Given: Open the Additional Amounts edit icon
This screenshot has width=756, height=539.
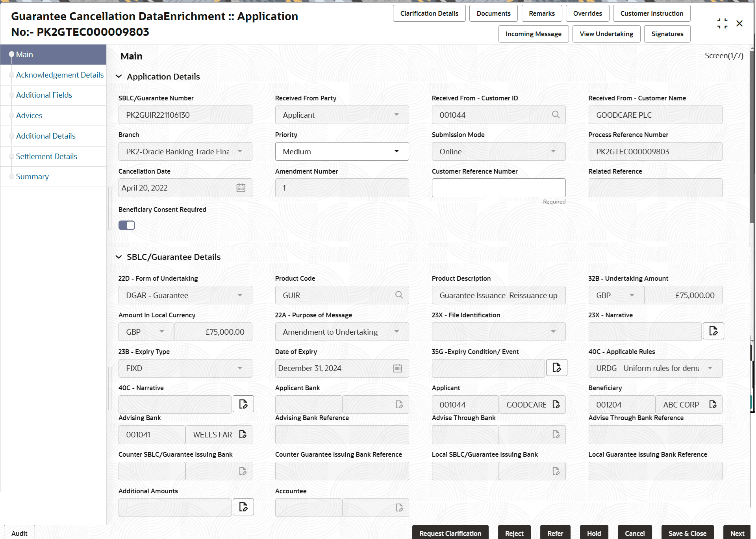Looking at the screenshot, I should tap(243, 507).
